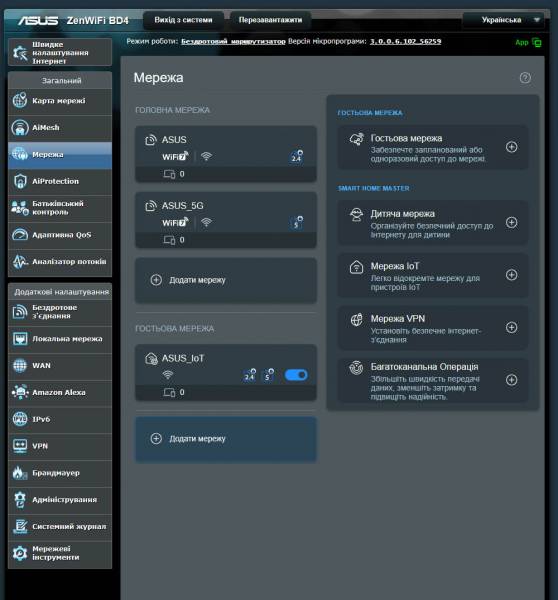
Task: Click Перезавантажити reboot button
Action: tap(270, 20)
